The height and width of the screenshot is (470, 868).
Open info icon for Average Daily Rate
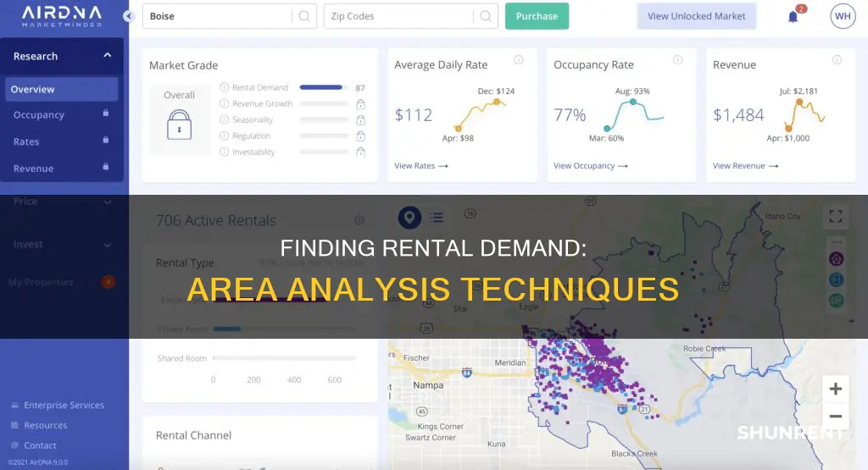click(x=519, y=60)
